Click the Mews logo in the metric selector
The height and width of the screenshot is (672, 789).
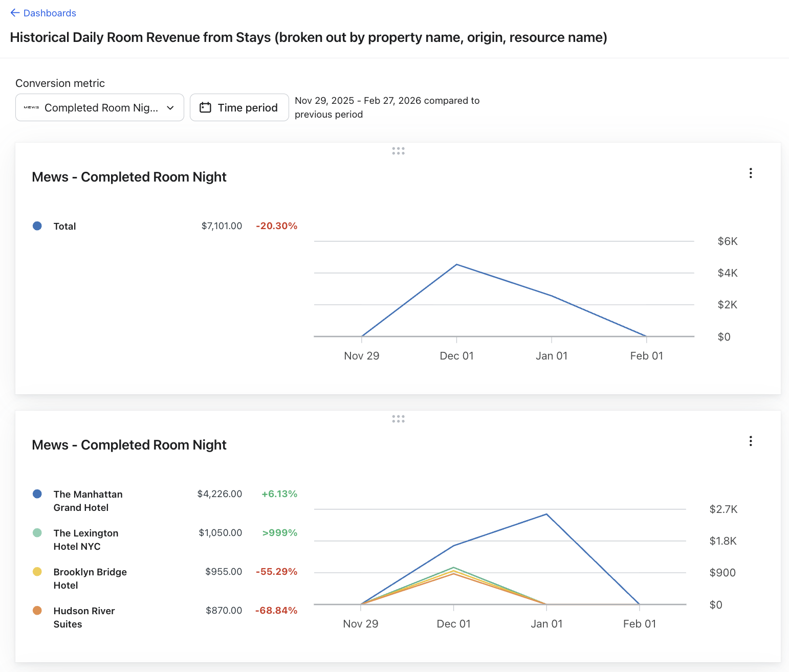click(31, 107)
